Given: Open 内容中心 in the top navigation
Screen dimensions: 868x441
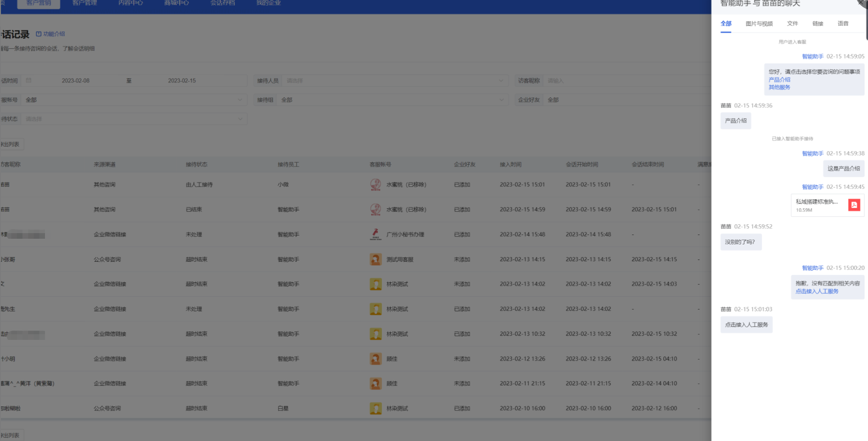Looking at the screenshot, I should (x=131, y=3).
